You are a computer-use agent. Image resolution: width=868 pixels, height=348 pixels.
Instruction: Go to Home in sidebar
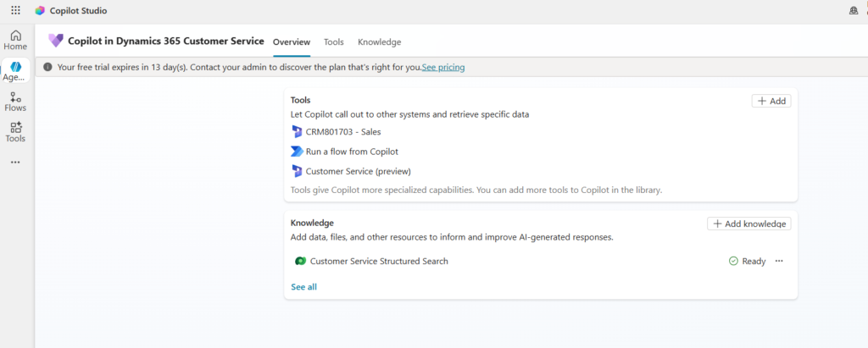[15, 40]
